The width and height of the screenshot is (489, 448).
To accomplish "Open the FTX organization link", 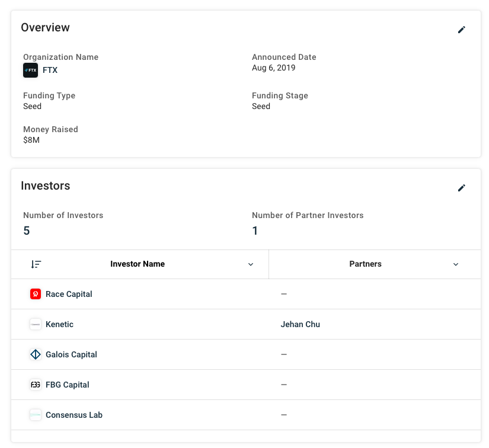I will click(50, 70).
